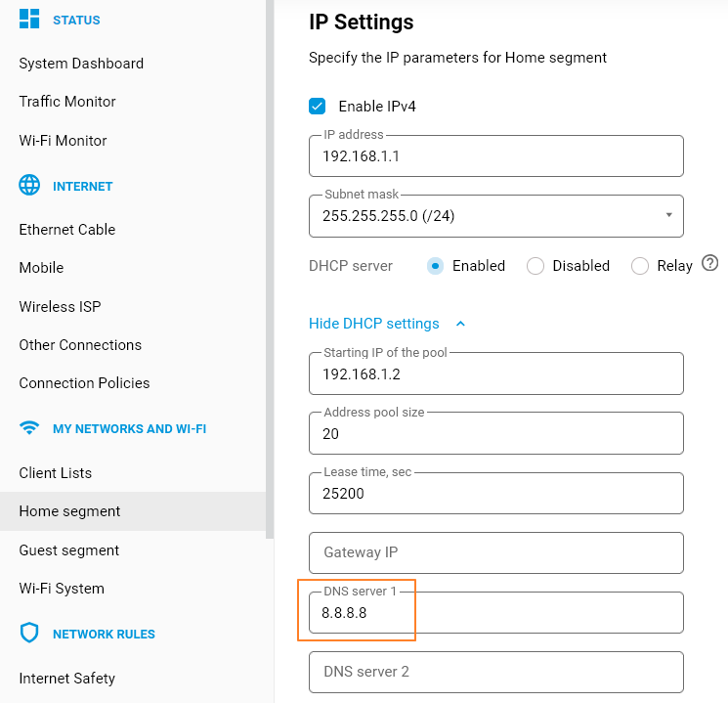728x703 pixels.
Task: Choose the Relay DHCP server option
Action: [640, 266]
